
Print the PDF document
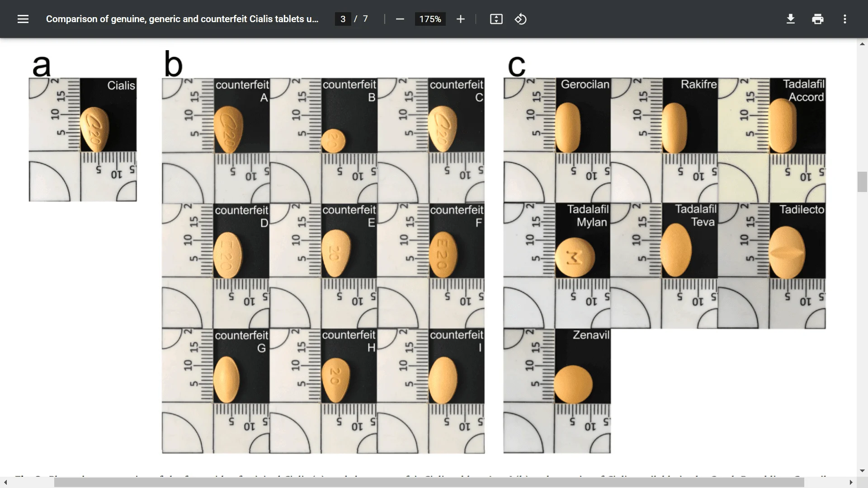coord(817,19)
